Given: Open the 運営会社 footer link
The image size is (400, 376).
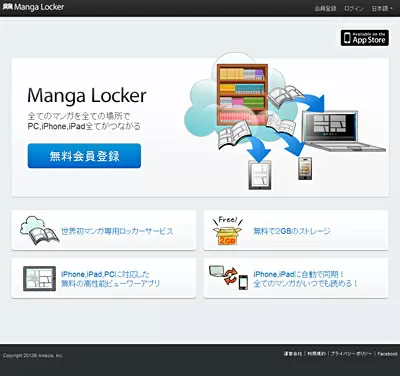Looking at the screenshot, I should point(293,354).
